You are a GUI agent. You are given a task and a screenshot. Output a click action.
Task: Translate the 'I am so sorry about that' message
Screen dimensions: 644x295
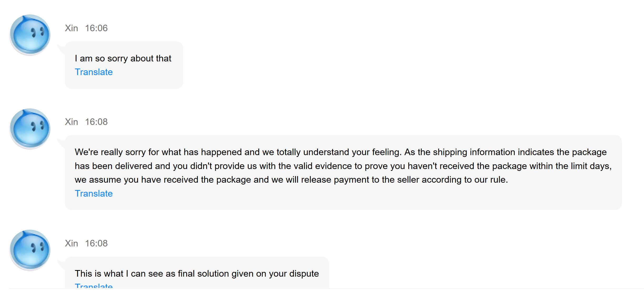pos(94,72)
